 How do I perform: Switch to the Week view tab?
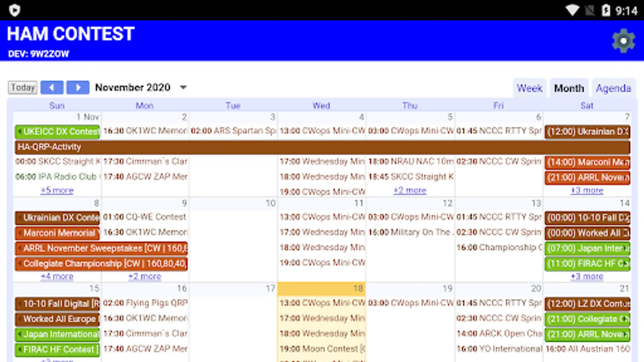click(529, 88)
